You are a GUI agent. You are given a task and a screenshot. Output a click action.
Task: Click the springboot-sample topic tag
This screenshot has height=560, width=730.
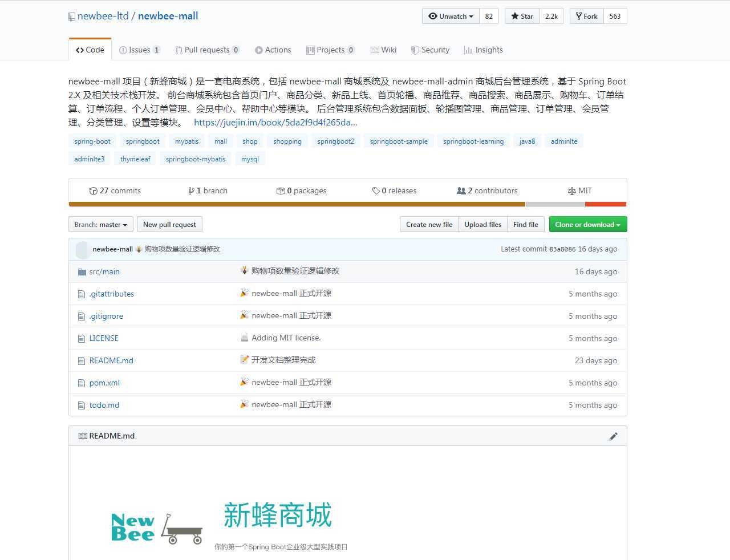399,141
